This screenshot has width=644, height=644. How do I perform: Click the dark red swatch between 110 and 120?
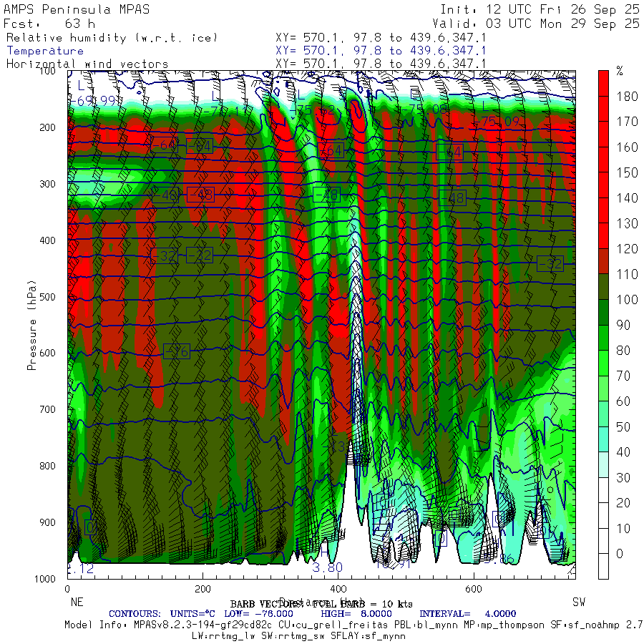603,261
